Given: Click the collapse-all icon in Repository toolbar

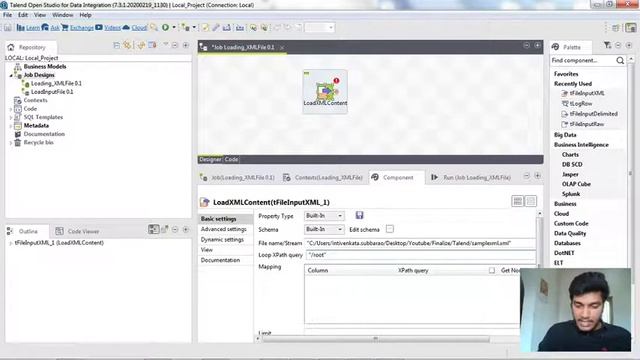Looking at the screenshot, I should [116, 45].
